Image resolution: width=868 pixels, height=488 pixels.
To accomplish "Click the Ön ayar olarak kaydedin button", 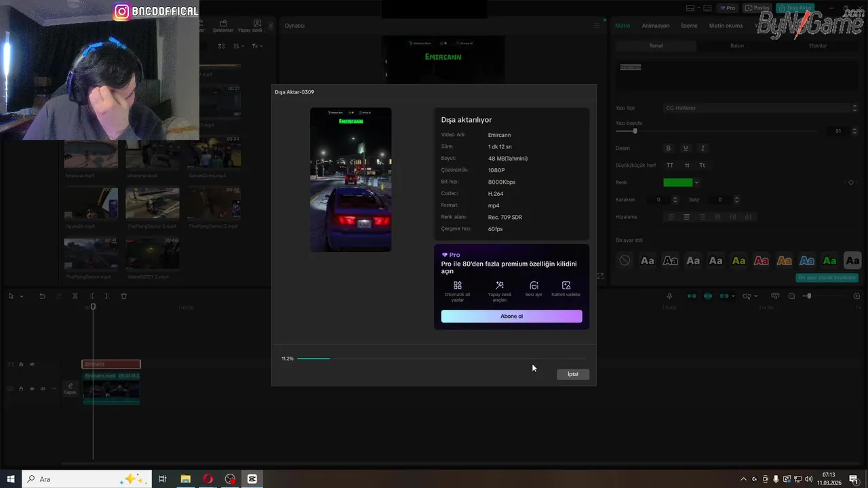I will pyautogui.click(x=827, y=278).
